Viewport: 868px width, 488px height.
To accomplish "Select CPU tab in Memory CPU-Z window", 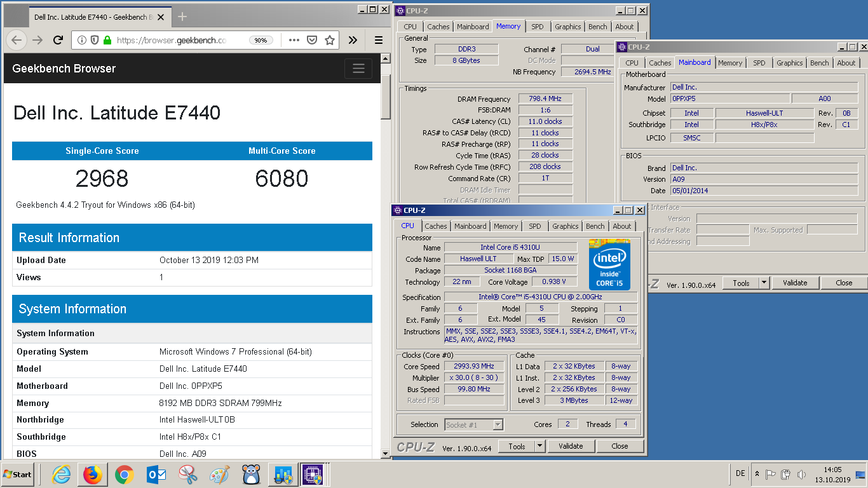I will tap(410, 27).
